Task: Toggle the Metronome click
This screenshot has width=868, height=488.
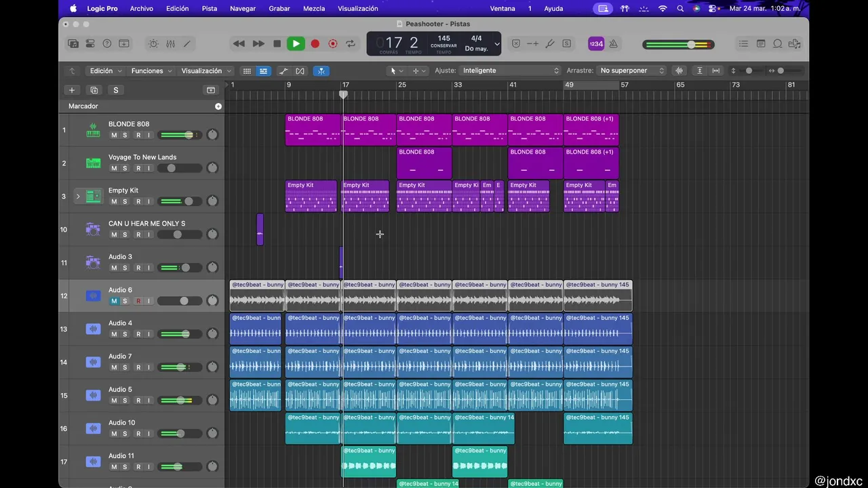Action: click(613, 43)
